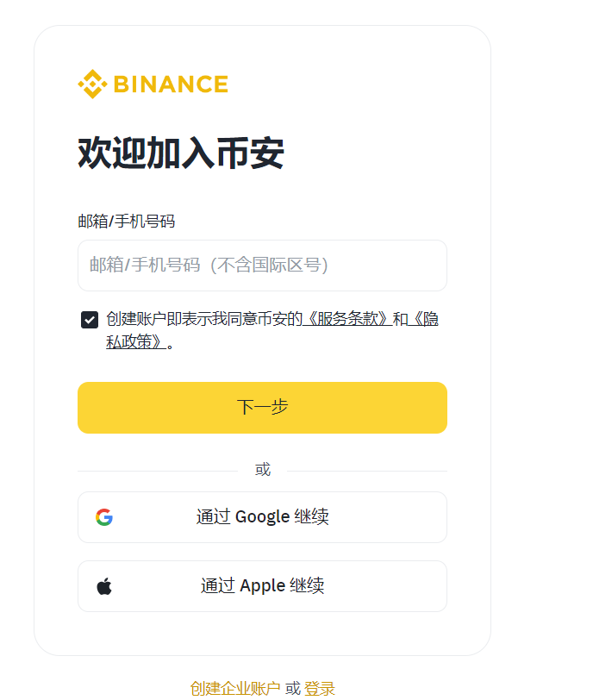Click the 欢迎加入币安 heading
This screenshot has height=700, width=593.
pos(181,153)
